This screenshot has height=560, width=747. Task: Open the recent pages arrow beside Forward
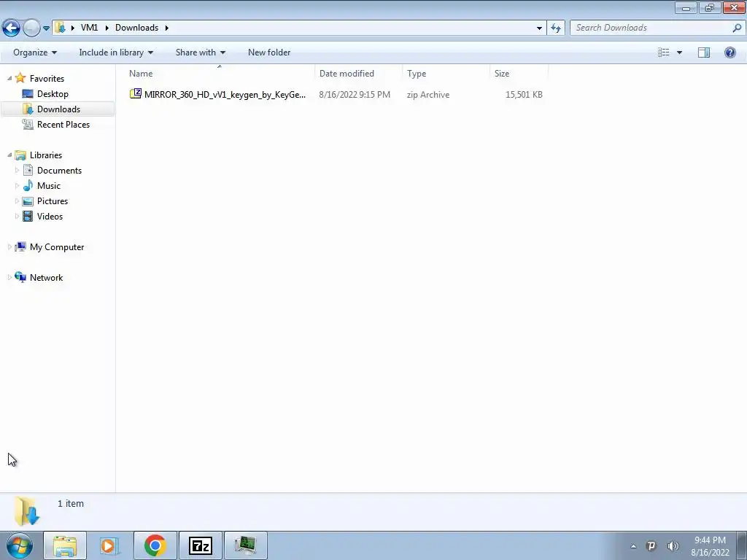coord(46,28)
